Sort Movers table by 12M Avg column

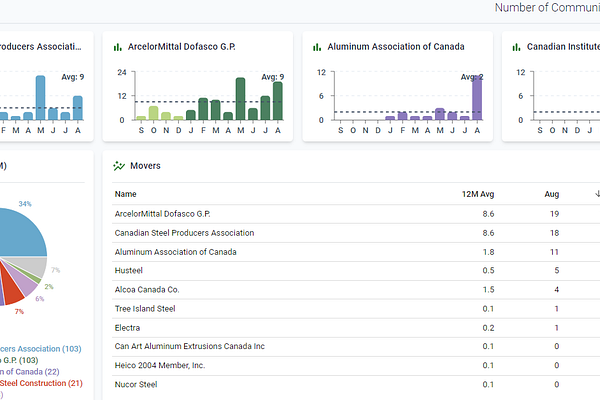tap(478, 194)
